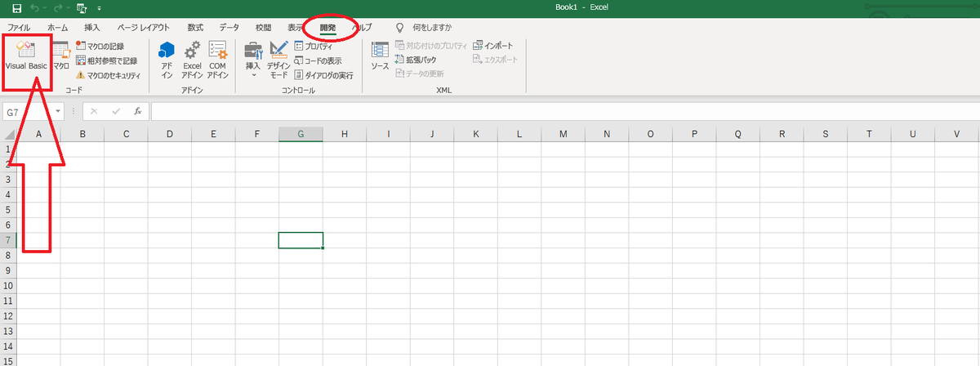Switch to the 校閲 tab
This screenshot has height=366, width=980.
point(263,27)
